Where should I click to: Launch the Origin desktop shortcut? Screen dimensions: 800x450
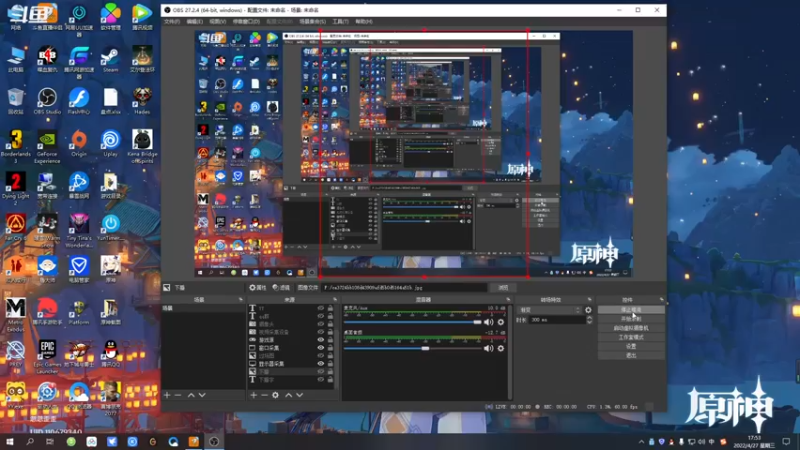(79, 143)
